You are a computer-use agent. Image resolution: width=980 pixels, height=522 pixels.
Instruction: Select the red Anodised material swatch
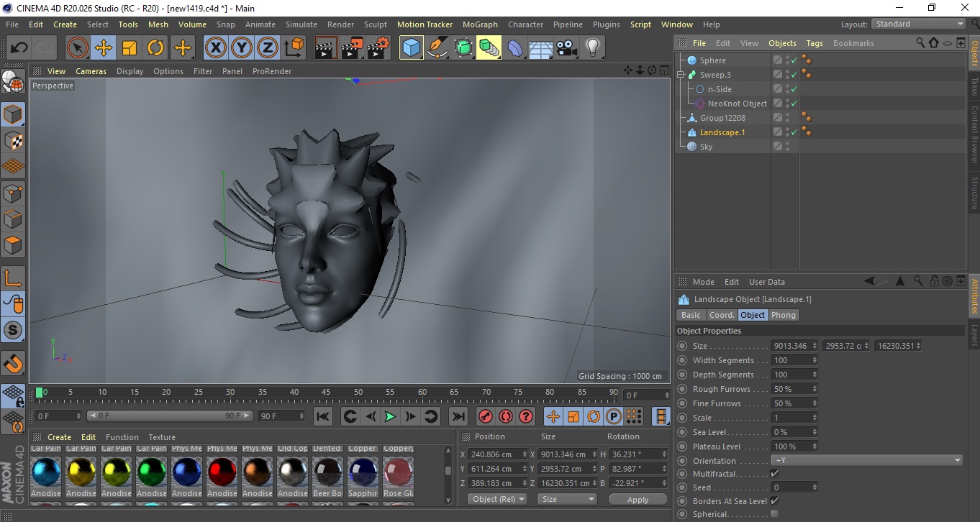222,472
